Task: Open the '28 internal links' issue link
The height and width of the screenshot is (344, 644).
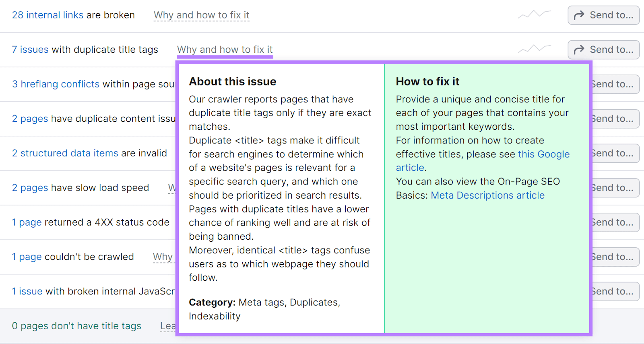Action: pyautogui.click(x=47, y=15)
